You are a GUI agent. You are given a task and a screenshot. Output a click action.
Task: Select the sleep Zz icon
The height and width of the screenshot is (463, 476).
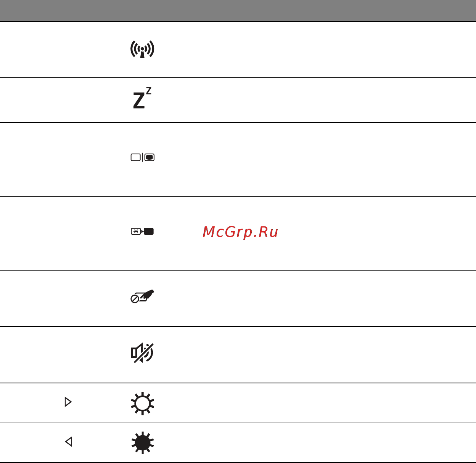pyautogui.click(x=142, y=98)
